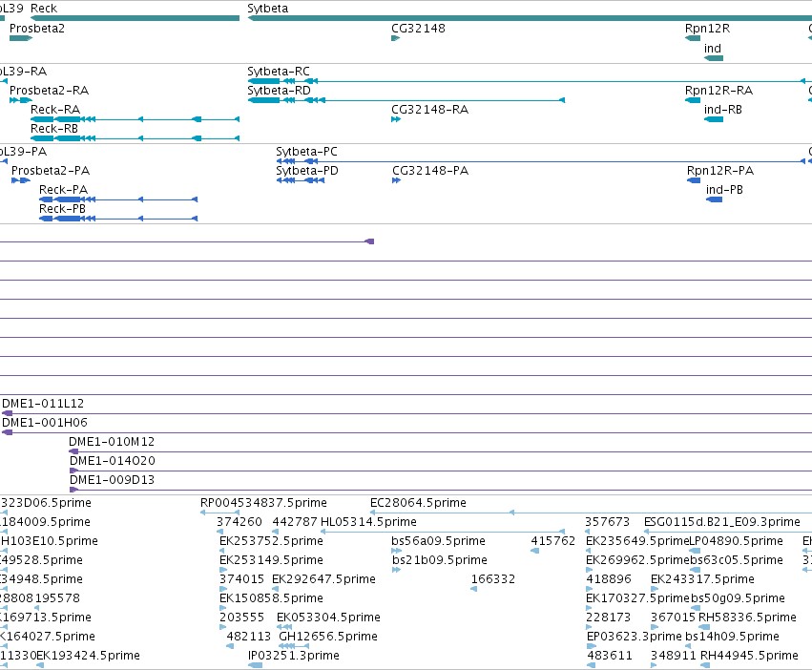Click EST EP03623.3prime
The width and height of the screenshot is (812, 670).
(x=592, y=645)
